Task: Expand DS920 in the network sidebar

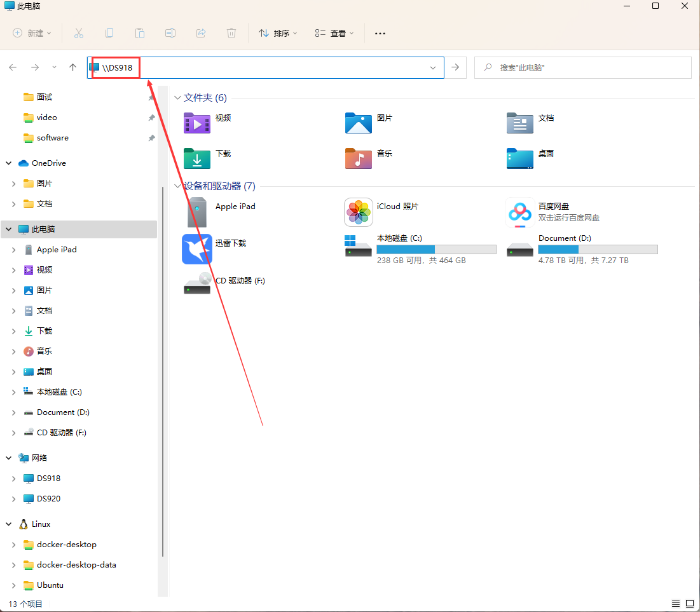Action: [x=14, y=498]
